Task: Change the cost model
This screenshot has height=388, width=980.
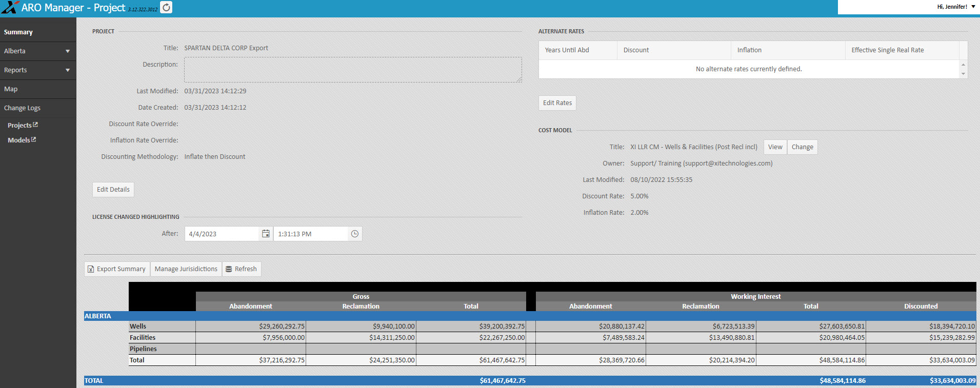Action: click(803, 147)
